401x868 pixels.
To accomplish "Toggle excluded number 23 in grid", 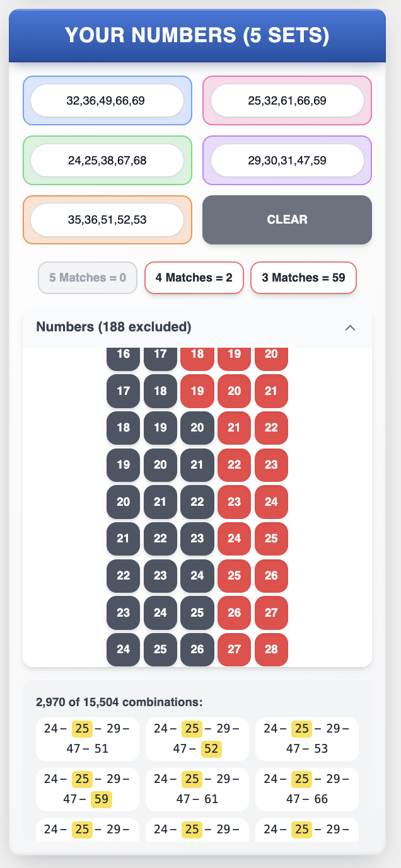I will (271, 465).
